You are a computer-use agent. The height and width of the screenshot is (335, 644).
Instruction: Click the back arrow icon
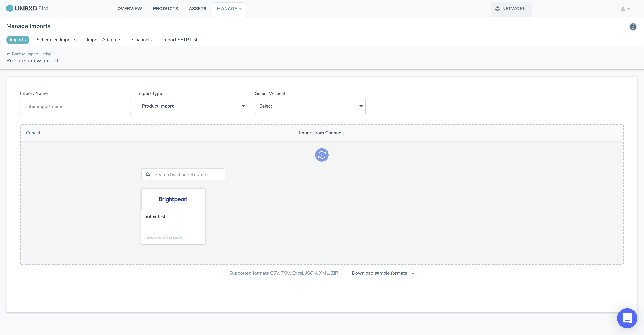point(9,54)
